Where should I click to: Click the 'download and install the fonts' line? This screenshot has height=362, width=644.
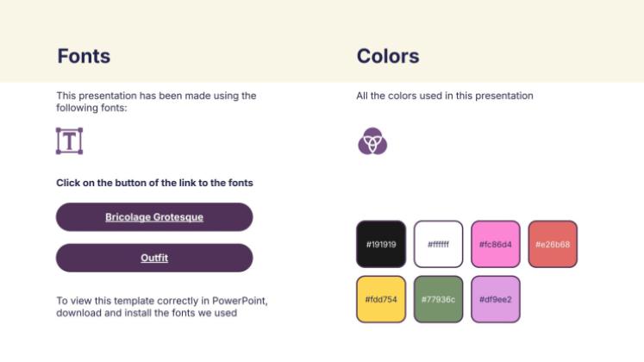(x=147, y=313)
